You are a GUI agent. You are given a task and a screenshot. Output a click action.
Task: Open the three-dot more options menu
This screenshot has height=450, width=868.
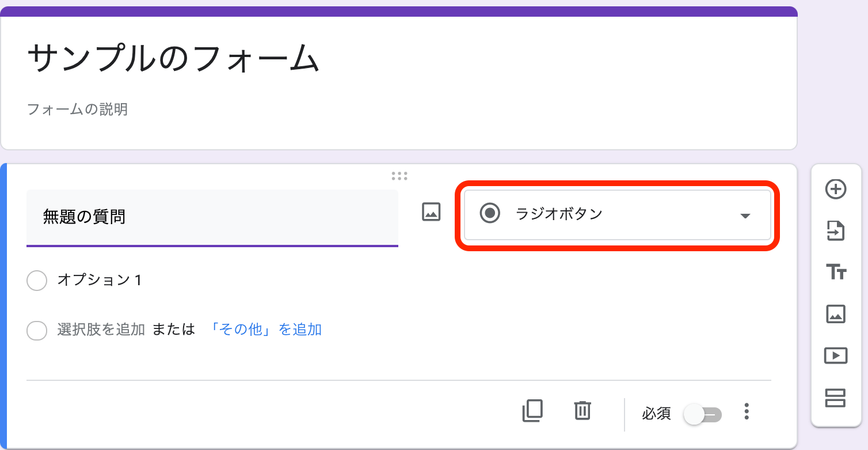(747, 411)
